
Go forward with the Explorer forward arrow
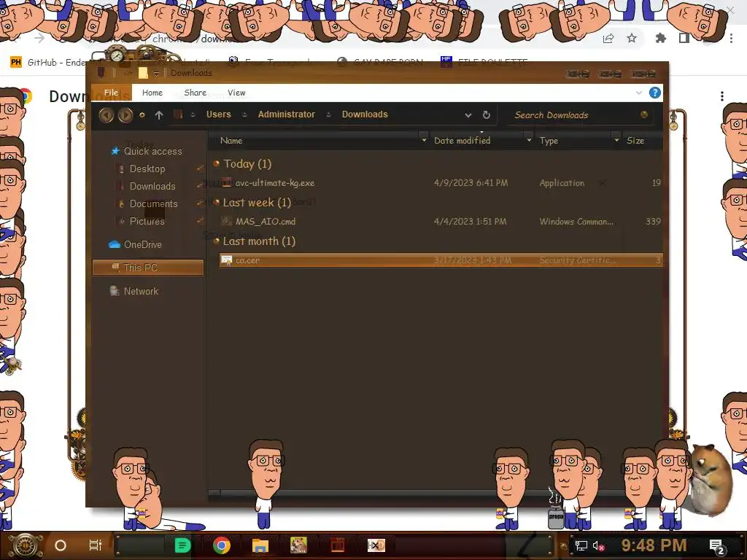click(x=125, y=114)
